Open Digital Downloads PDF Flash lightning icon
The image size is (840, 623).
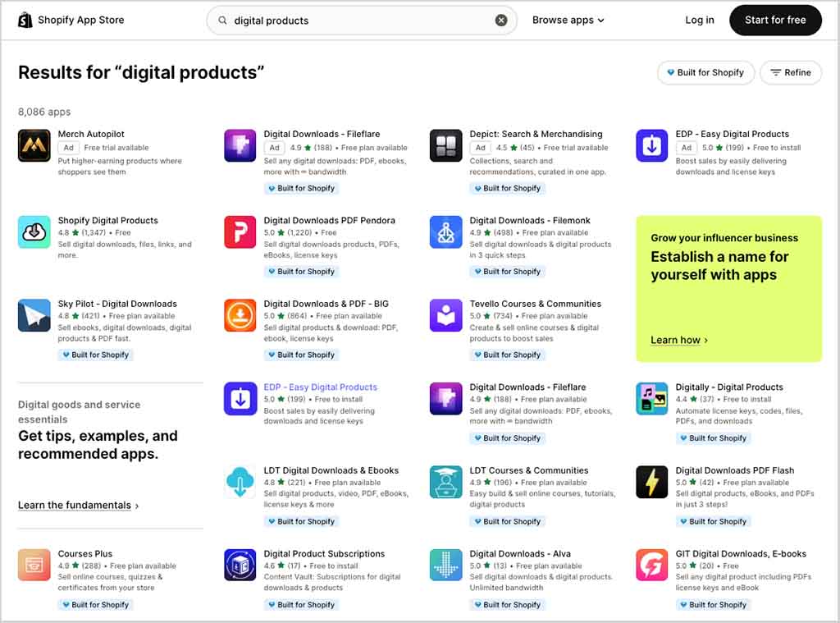click(x=652, y=482)
